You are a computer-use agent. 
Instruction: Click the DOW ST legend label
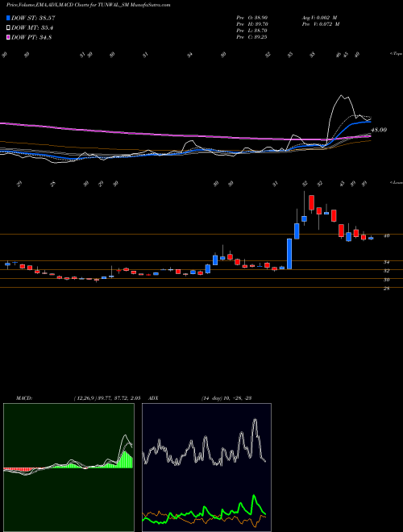33,18
